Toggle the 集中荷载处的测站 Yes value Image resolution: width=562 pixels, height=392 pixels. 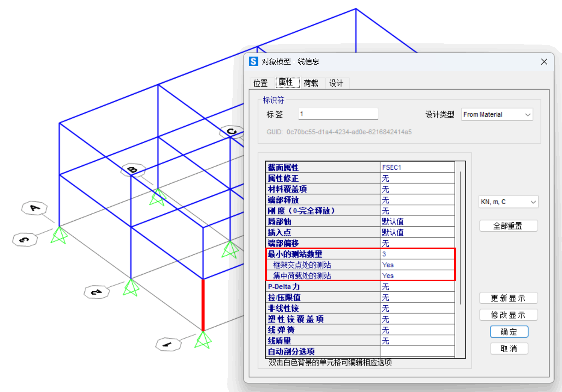[417, 276]
